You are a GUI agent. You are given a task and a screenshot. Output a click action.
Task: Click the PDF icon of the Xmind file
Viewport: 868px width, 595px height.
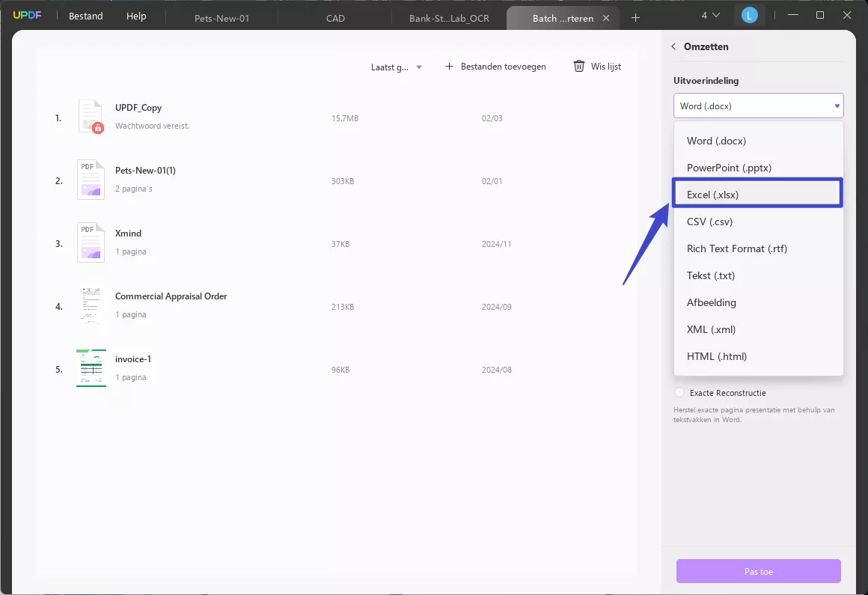click(91, 242)
